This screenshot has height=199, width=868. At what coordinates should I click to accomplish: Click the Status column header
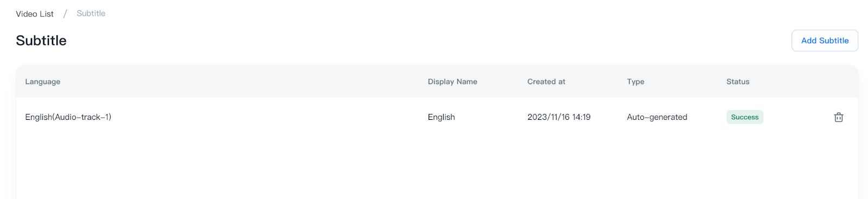[x=738, y=82]
